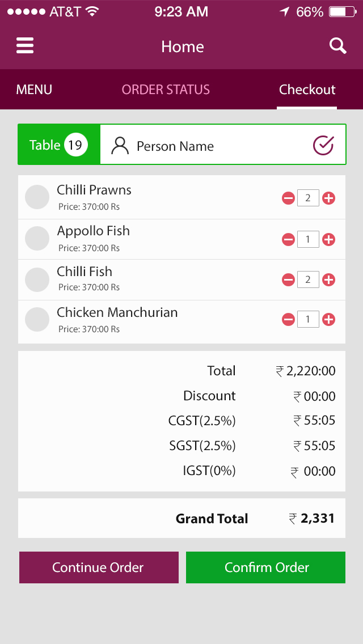Screen dimensions: 363x644
Task: Remove one Appollo Fish with minus
Action: pyautogui.click(x=289, y=239)
